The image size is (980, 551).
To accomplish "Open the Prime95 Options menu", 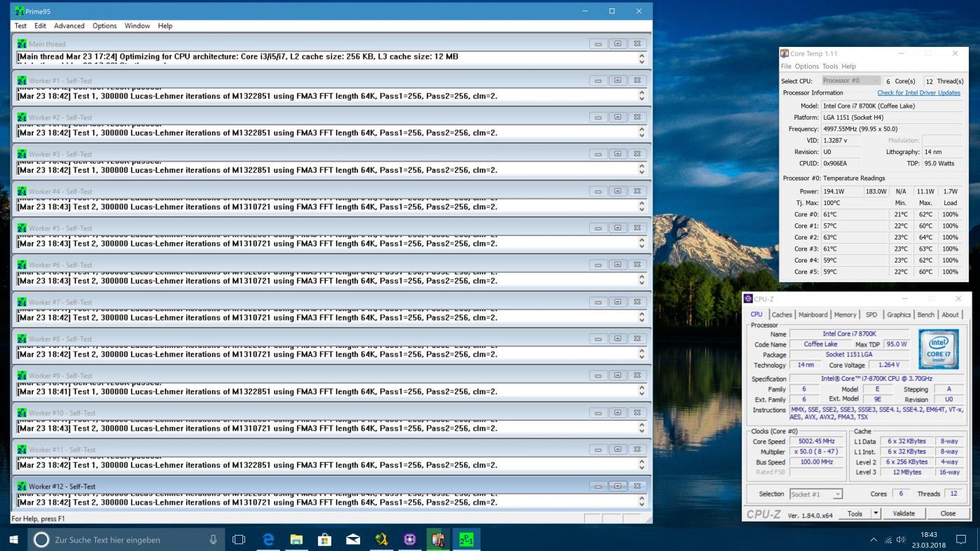I will pyautogui.click(x=104, y=26).
